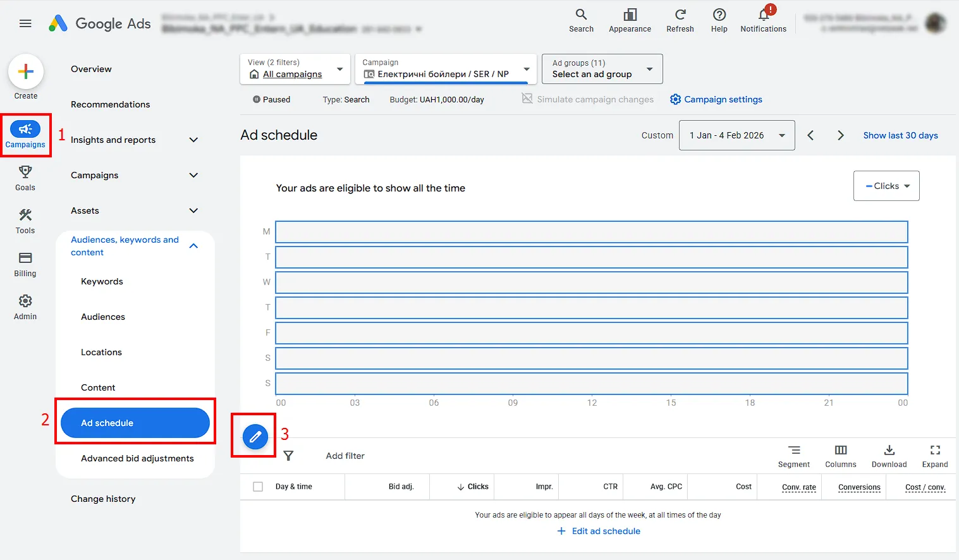Open the date range dropdown 1 Jan - 4 Feb 2026
Screen dimensions: 959x560
736,135
